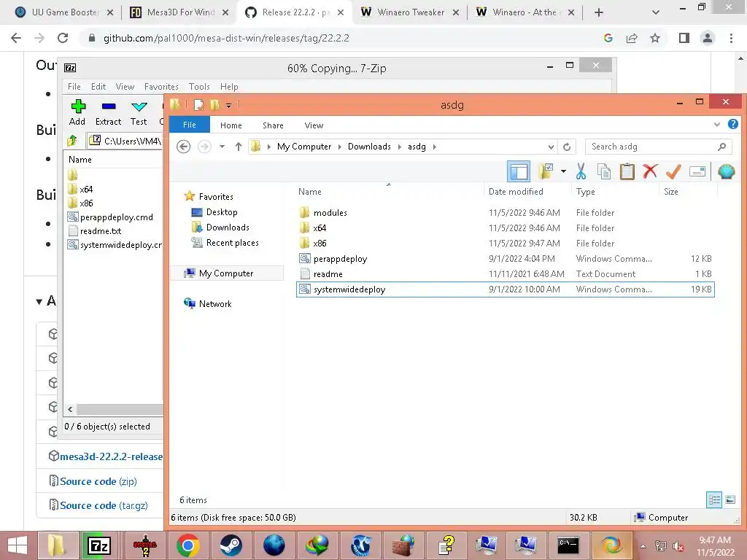Open the Home ribbon tab
The width and height of the screenshot is (747, 560).
click(x=231, y=125)
